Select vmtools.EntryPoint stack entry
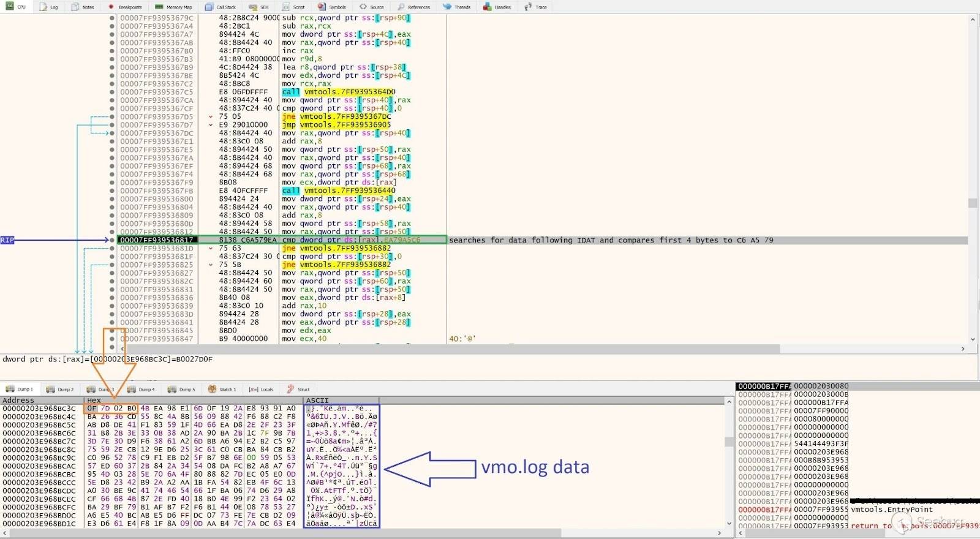 892,510
